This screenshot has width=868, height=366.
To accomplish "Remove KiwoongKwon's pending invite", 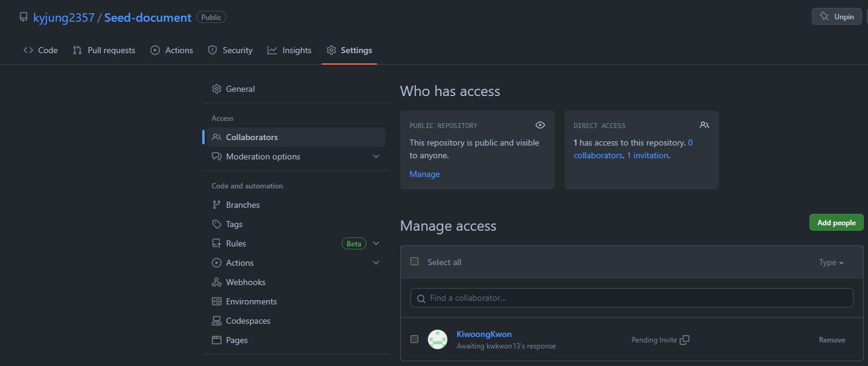I will tap(832, 340).
